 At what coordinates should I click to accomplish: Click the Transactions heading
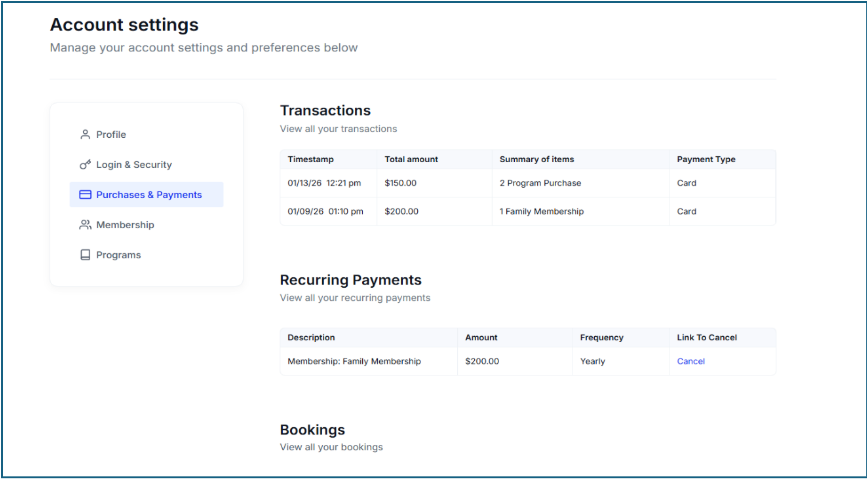325,110
